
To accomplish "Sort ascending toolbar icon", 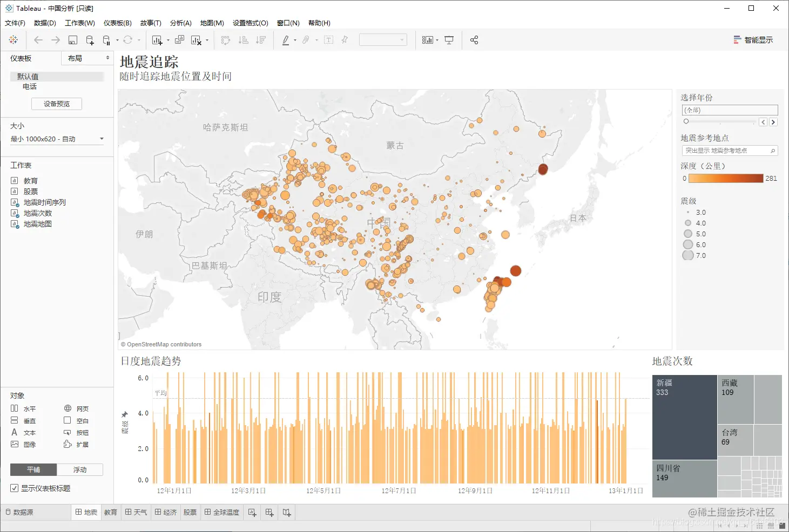I will 244,40.
